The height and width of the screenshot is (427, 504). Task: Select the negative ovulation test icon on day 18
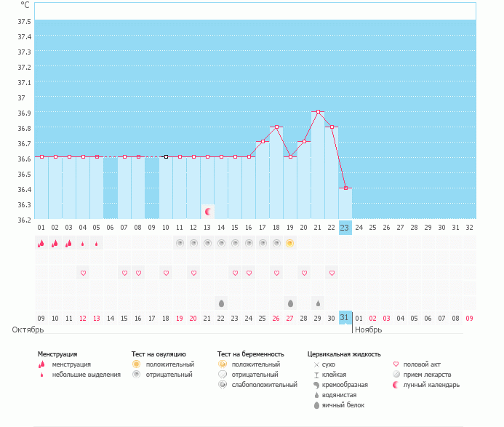[x=276, y=243]
